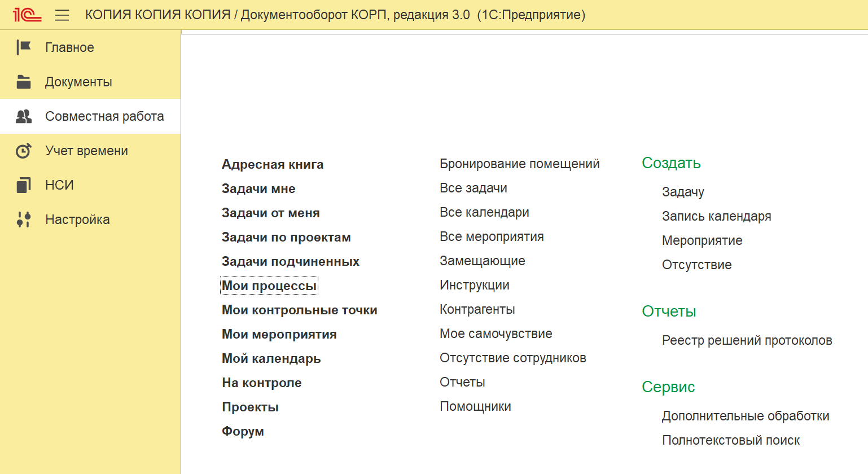Viewport: 868px width, 474px height.
Task: Open Реестр решений протоколов report
Action: point(747,340)
